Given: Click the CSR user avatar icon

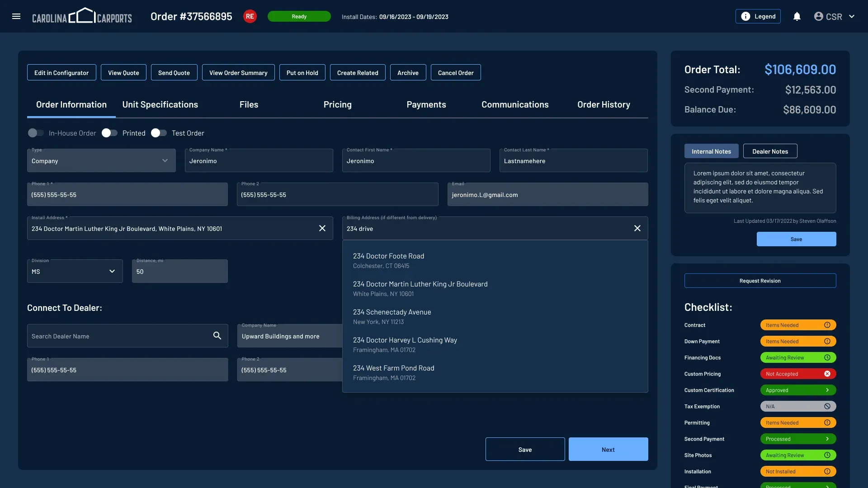Looking at the screenshot, I should 818,16.
